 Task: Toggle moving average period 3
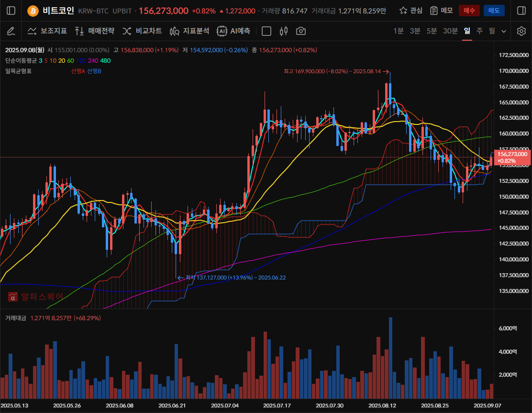pyautogui.click(x=41, y=61)
